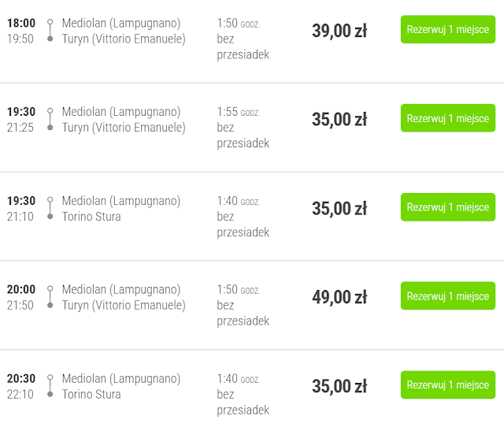Select the 20:00 departure time

21,289
